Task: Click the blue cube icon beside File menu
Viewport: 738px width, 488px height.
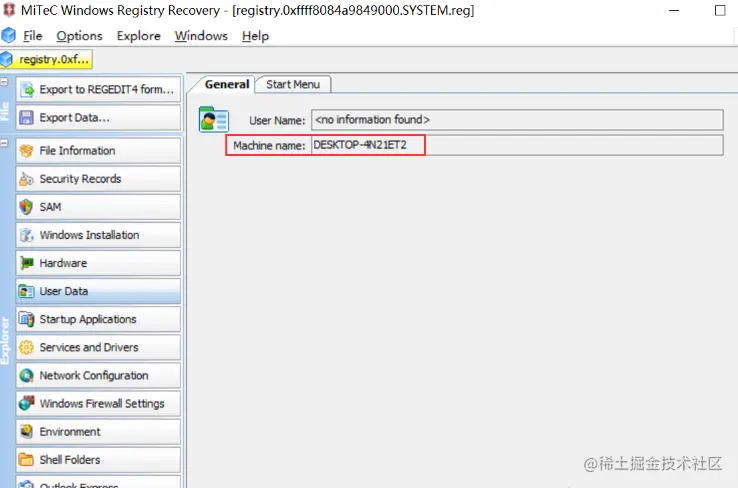Action: (8, 35)
